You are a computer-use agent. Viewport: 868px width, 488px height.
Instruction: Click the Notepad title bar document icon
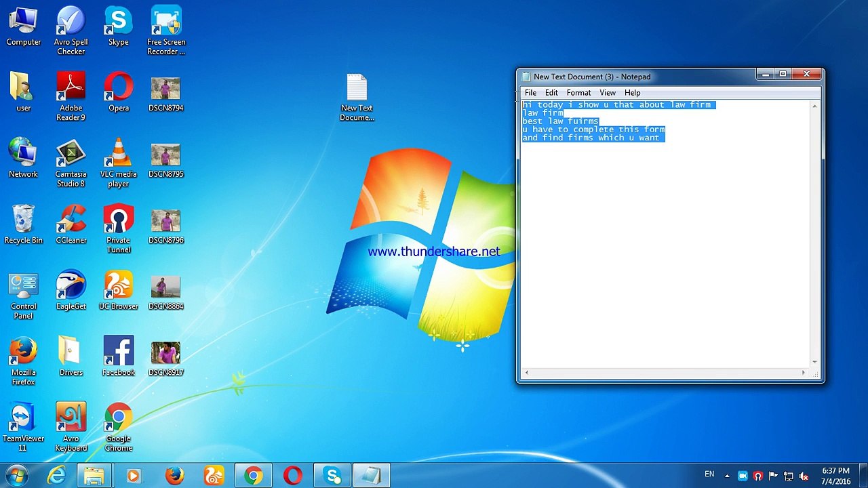[x=526, y=77]
